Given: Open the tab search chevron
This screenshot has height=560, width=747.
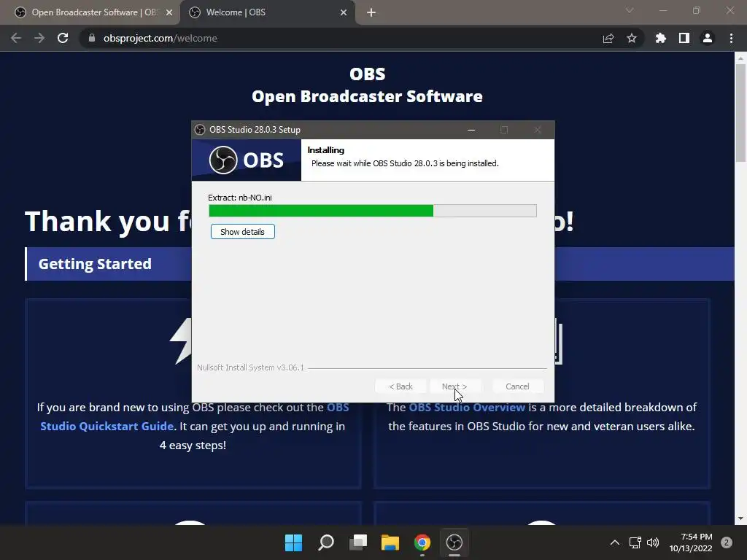Looking at the screenshot, I should point(630,10).
